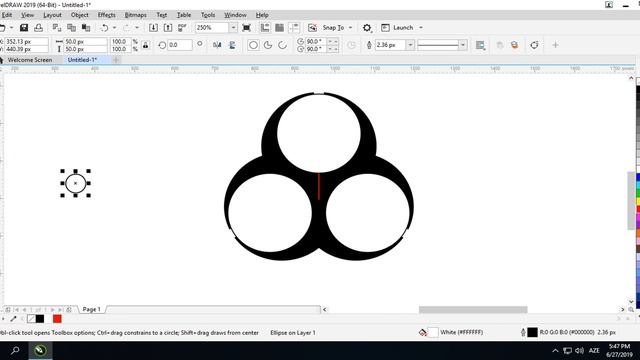The image size is (640, 360).
Task: Click the new document plus tab
Action: (x=116, y=60)
